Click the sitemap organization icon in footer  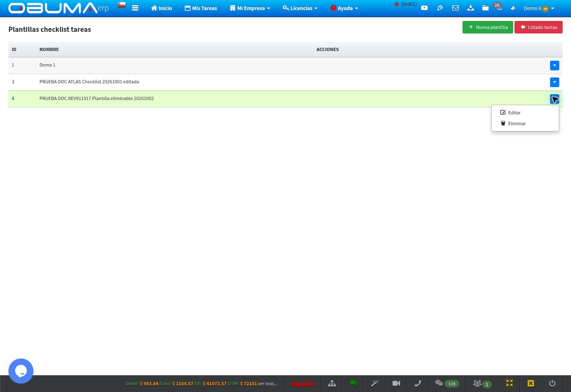[x=332, y=384]
